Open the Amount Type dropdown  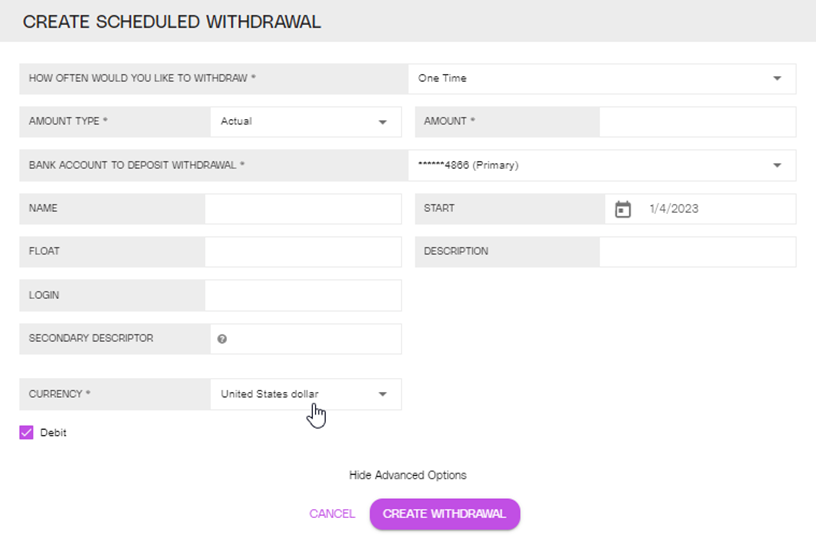305,122
